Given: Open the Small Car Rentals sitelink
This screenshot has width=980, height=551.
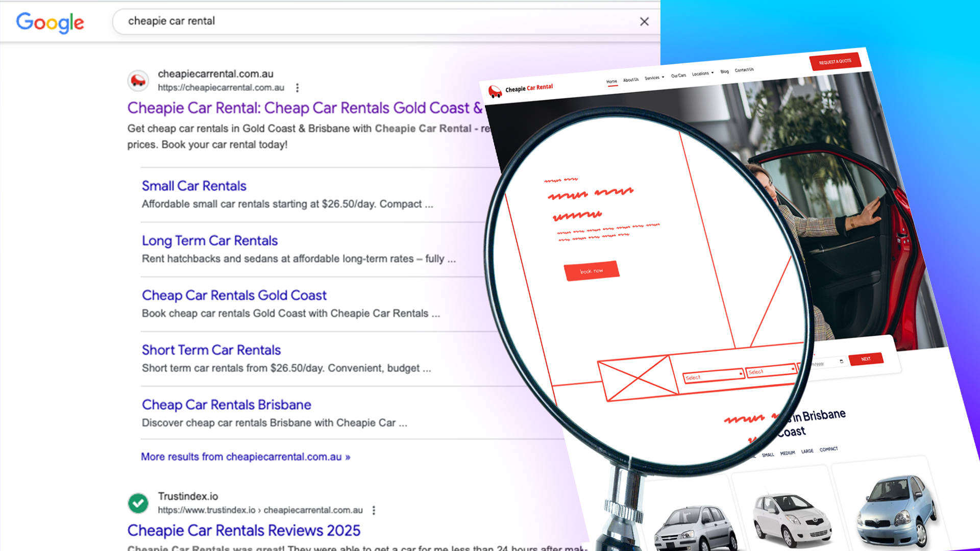Looking at the screenshot, I should click(x=194, y=186).
